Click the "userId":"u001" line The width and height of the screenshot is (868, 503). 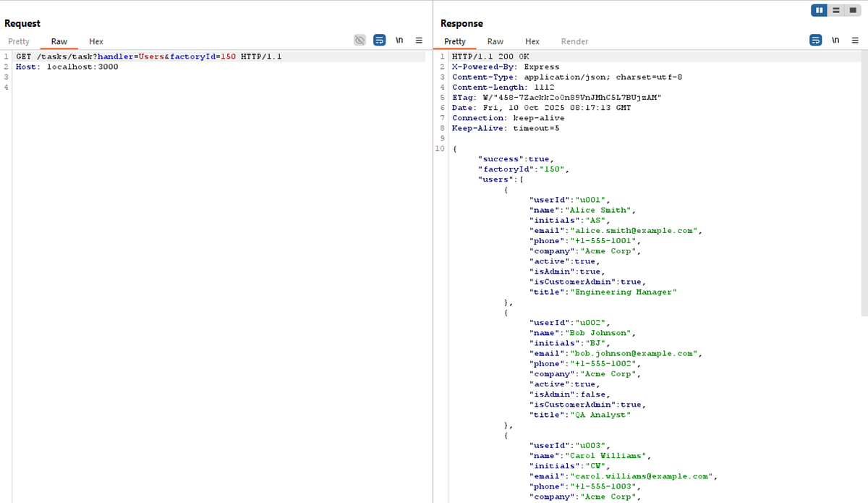point(570,200)
